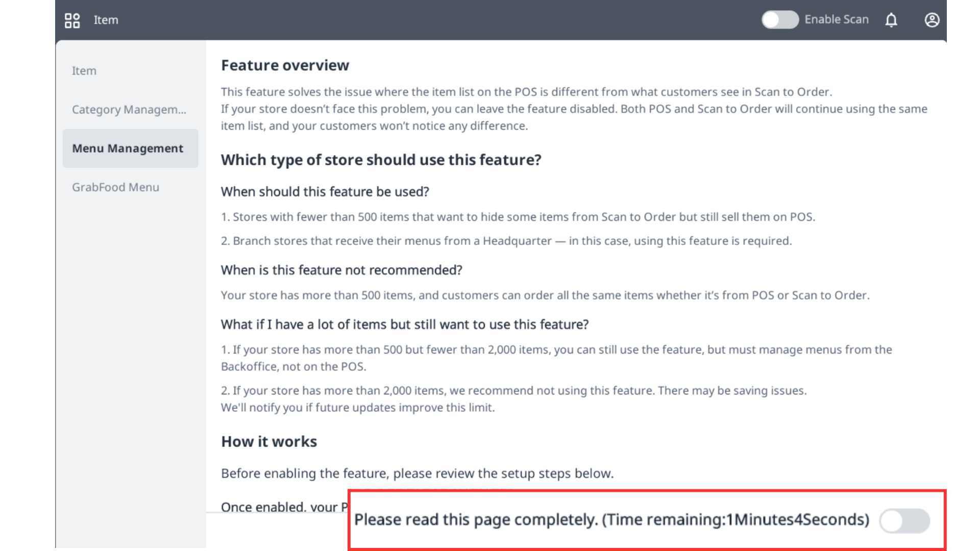
Task: Click the time remaining notice text
Action: point(611,520)
